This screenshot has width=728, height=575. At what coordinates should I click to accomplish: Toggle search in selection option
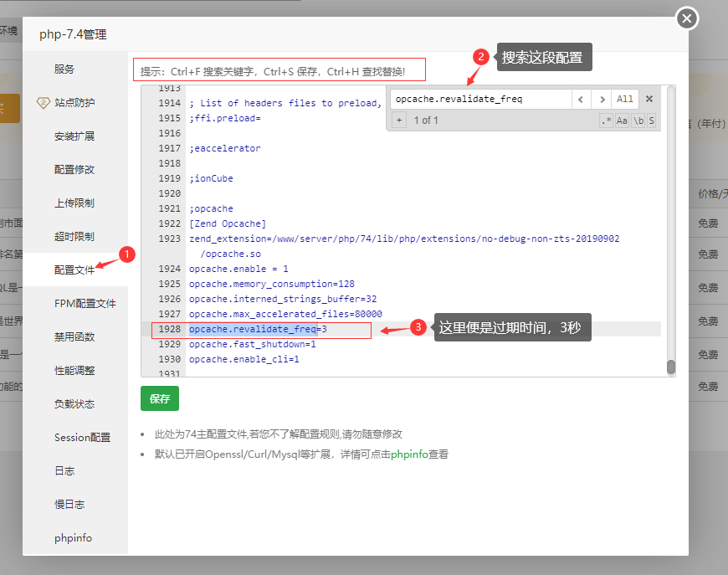pyautogui.click(x=651, y=121)
